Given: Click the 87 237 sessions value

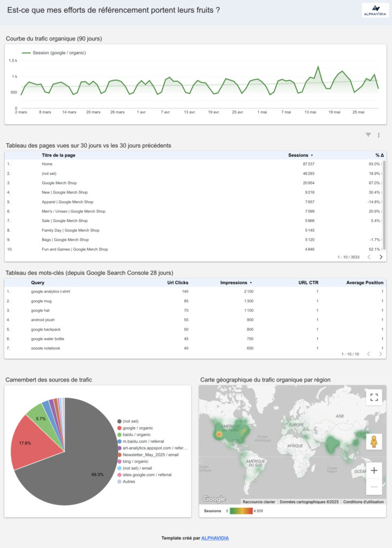Looking at the screenshot, I should (x=309, y=164).
